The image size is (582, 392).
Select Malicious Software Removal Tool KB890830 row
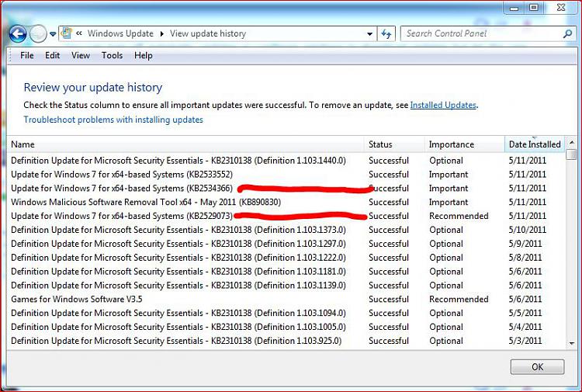[x=286, y=202]
